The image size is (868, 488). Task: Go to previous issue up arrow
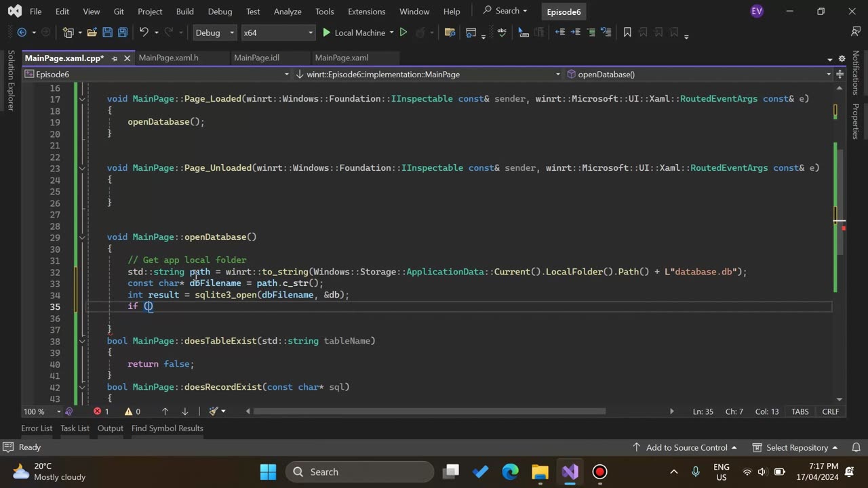click(165, 411)
